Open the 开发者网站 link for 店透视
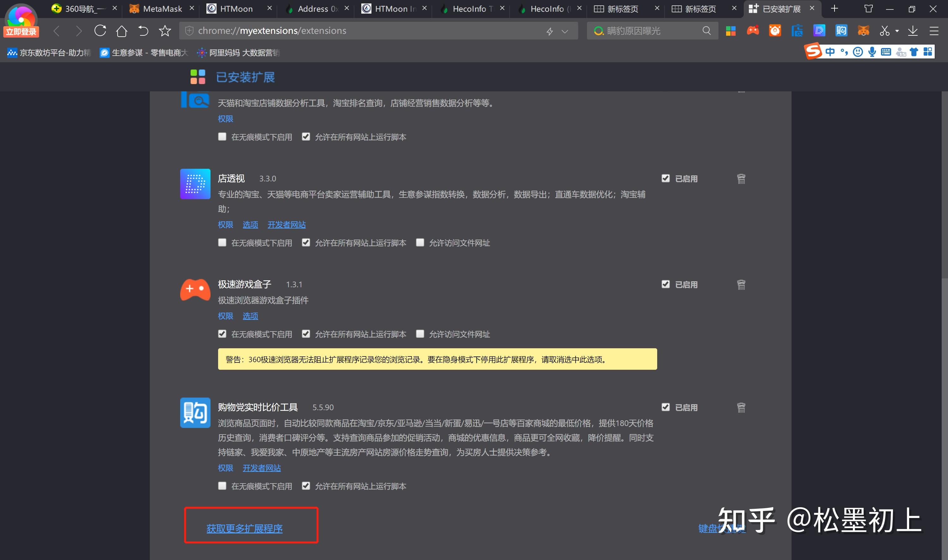 (x=286, y=224)
